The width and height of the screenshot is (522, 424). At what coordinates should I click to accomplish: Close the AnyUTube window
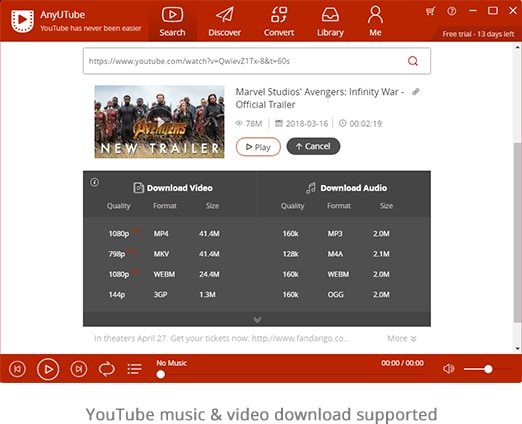(513, 11)
